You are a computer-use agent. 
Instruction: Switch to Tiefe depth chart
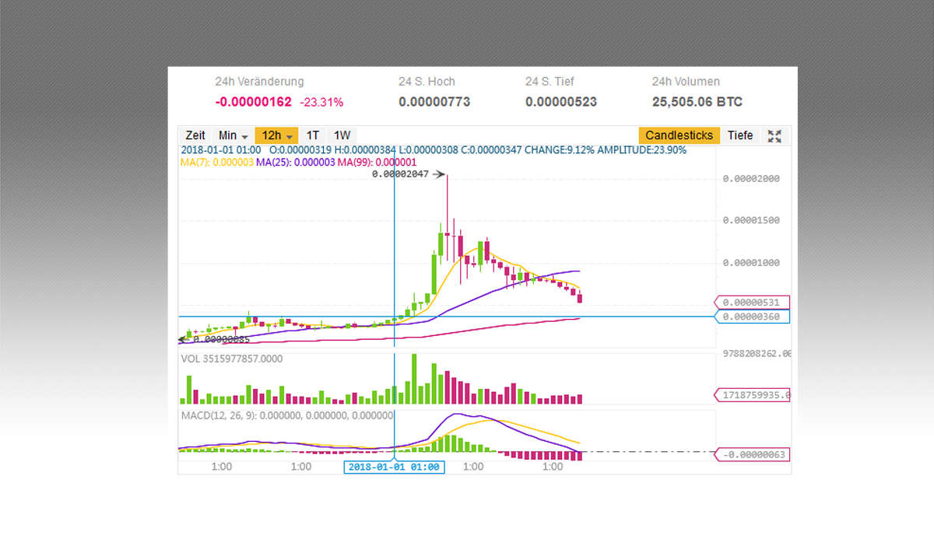pyautogui.click(x=740, y=135)
